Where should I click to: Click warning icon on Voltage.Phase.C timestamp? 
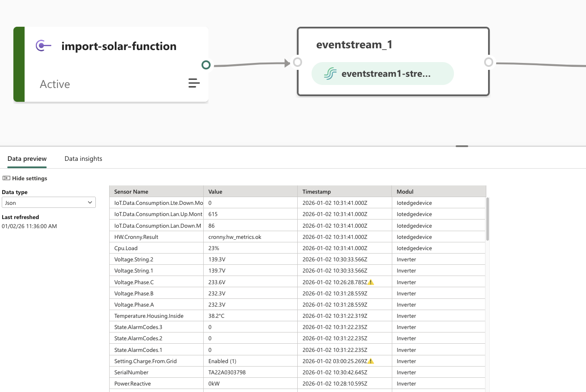371,282
